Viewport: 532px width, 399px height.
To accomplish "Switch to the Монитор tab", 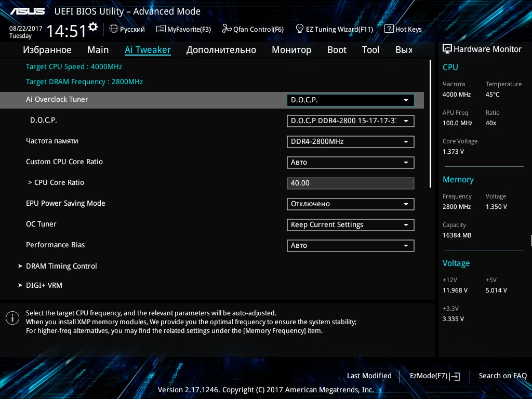I will [291, 50].
